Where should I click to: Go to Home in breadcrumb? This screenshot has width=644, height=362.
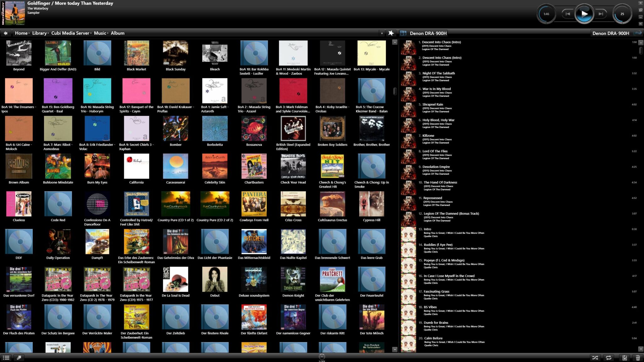(x=21, y=33)
